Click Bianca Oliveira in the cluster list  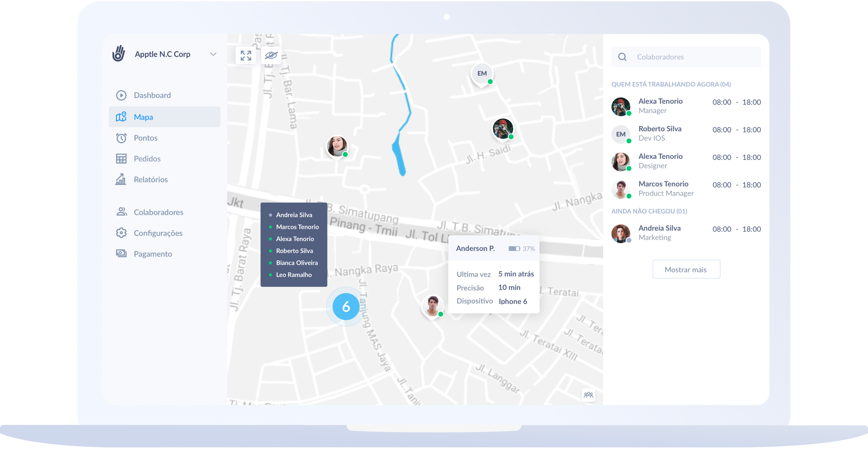click(297, 263)
